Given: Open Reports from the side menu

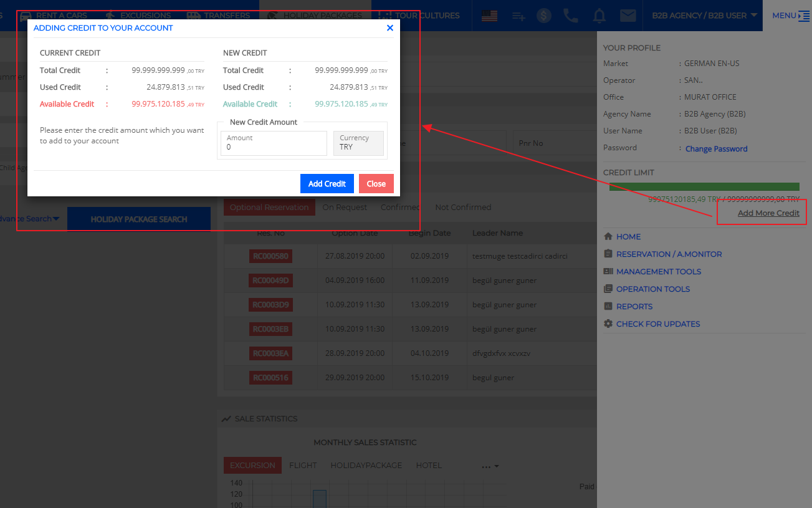Looking at the screenshot, I should [634, 307].
